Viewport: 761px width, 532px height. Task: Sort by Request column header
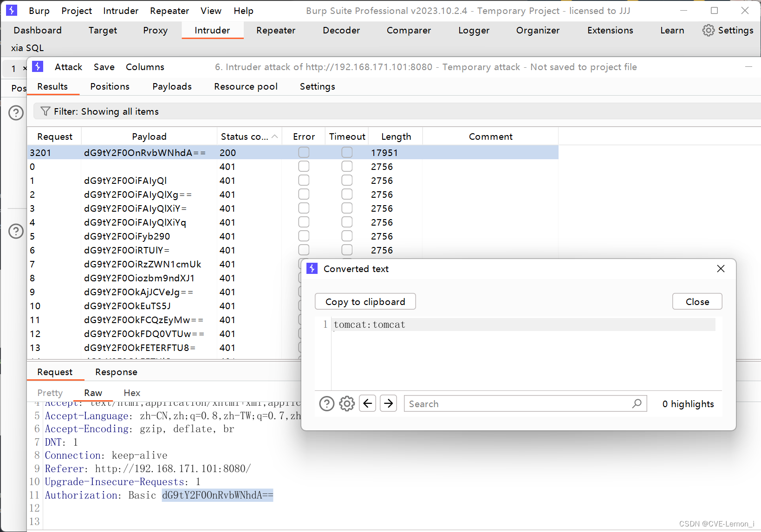pos(55,136)
